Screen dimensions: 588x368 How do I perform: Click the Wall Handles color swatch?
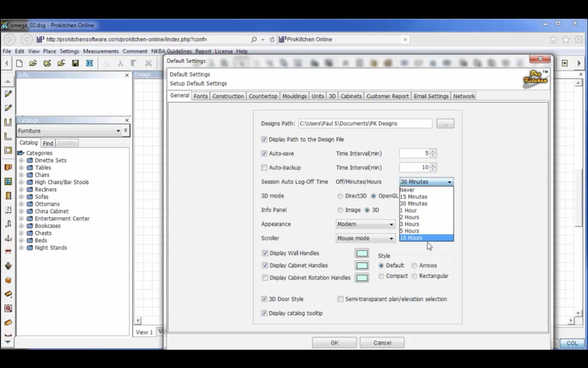[x=362, y=254]
